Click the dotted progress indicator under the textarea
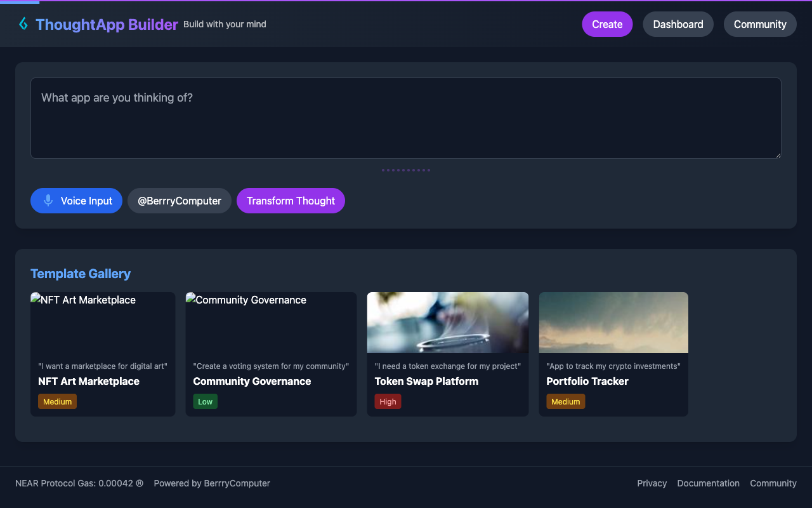 (x=405, y=170)
